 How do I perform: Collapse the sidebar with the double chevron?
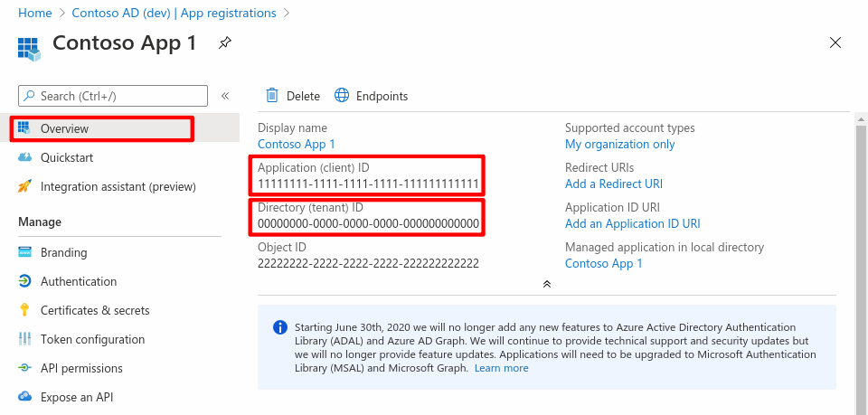[x=225, y=96]
